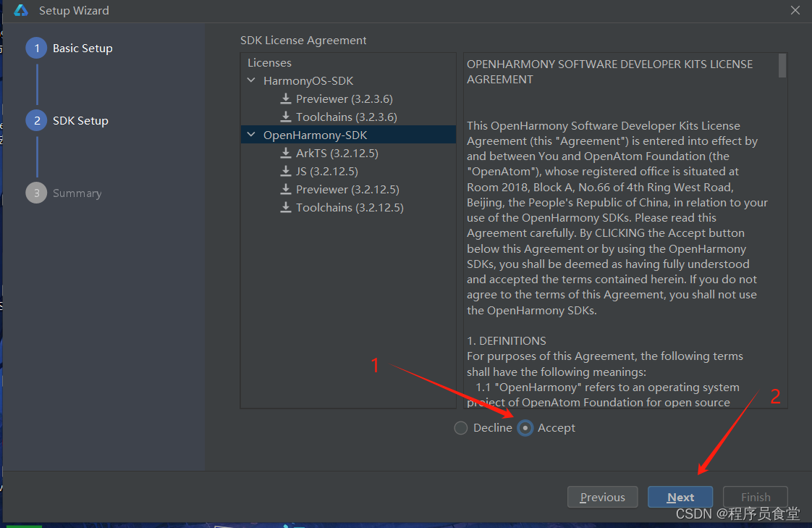This screenshot has width=812, height=528.
Task: Click step 3 circle for Summary
Action: click(36, 193)
